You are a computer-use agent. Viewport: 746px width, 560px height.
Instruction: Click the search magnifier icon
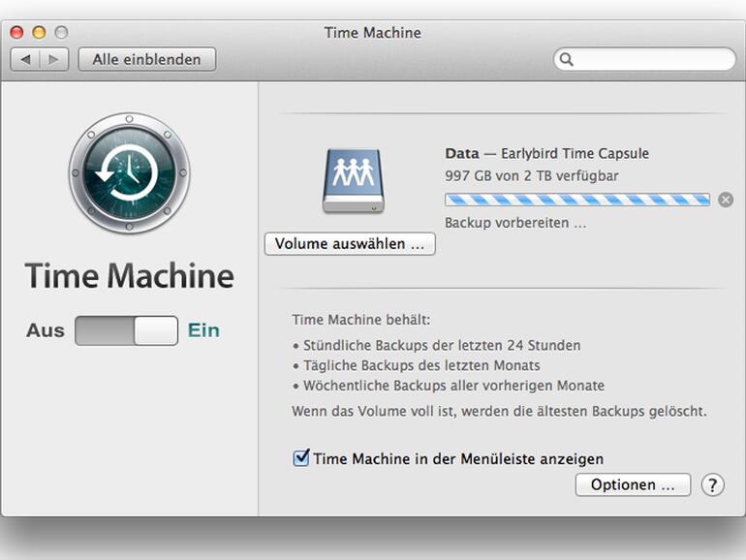[x=566, y=59]
